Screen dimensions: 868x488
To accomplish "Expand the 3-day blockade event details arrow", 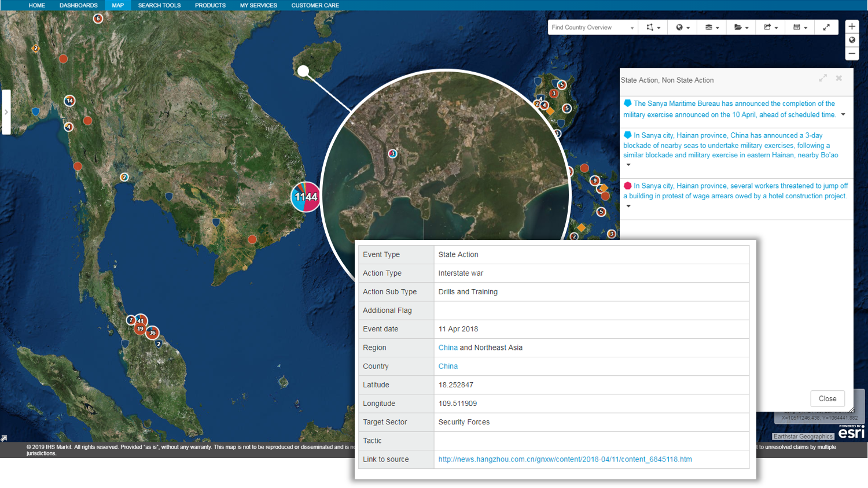I will point(628,165).
